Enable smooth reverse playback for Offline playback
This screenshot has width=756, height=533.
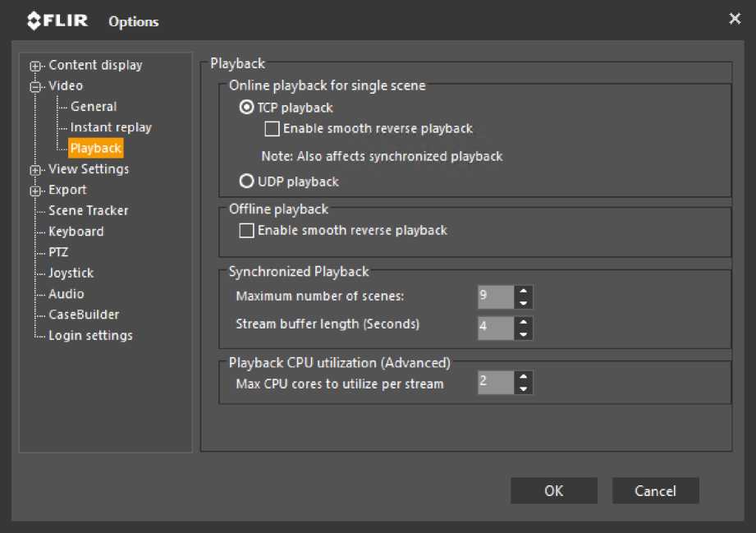246,231
